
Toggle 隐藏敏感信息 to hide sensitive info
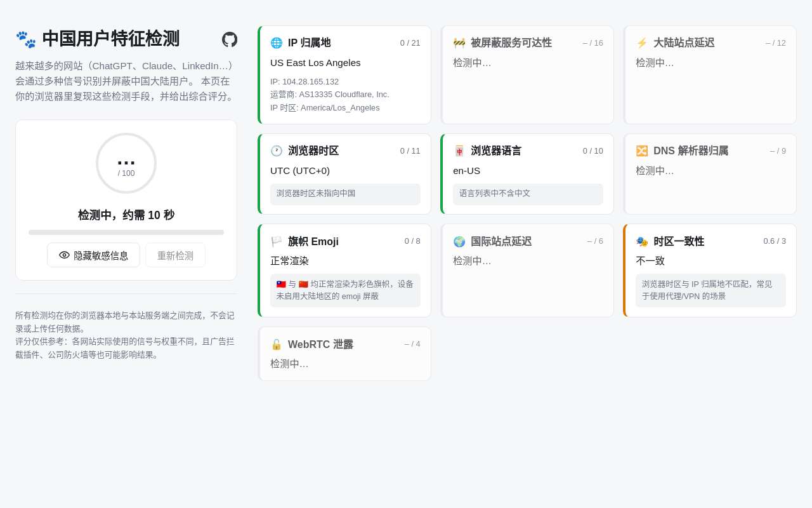coord(93,255)
